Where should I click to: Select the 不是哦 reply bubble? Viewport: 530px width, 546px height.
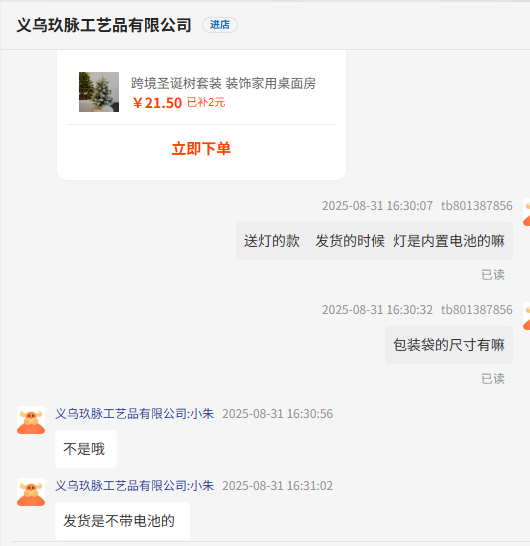[x=86, y=449]
